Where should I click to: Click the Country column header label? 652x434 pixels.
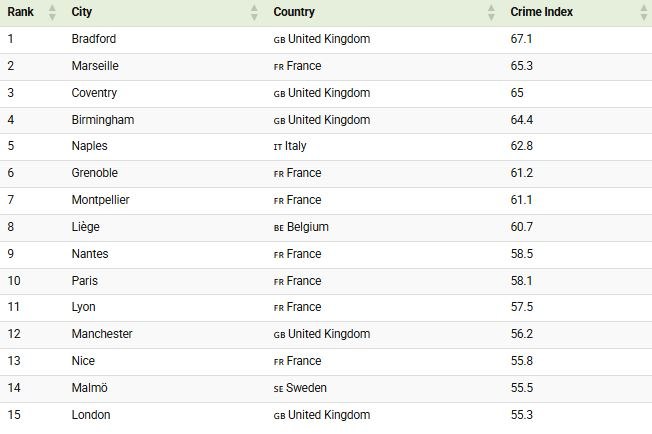pyautogui.click(x=294, y=13)
